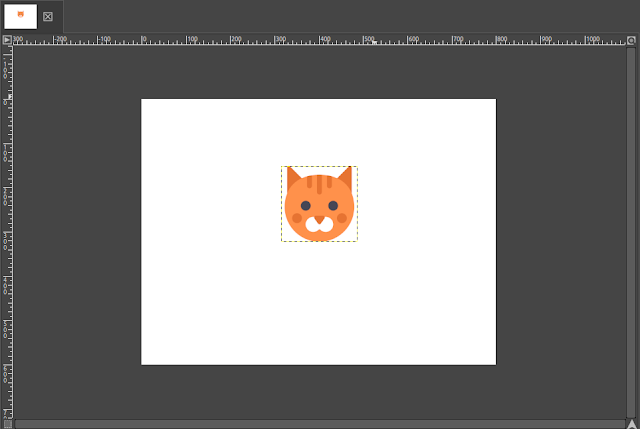Click the cat's right cheek spot
The width and height of the screenshot is (640, 429).
click(x=342, y=218)
